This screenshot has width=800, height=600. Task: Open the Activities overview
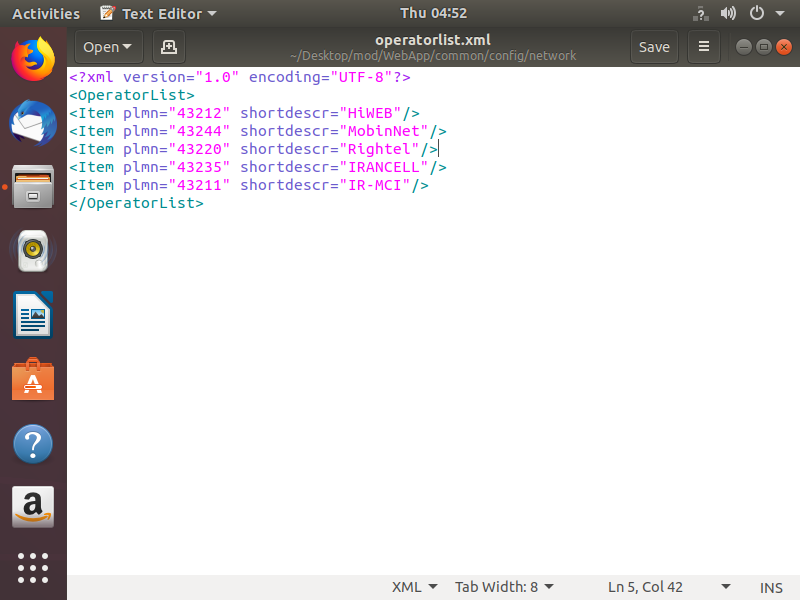tap(46, 14)
